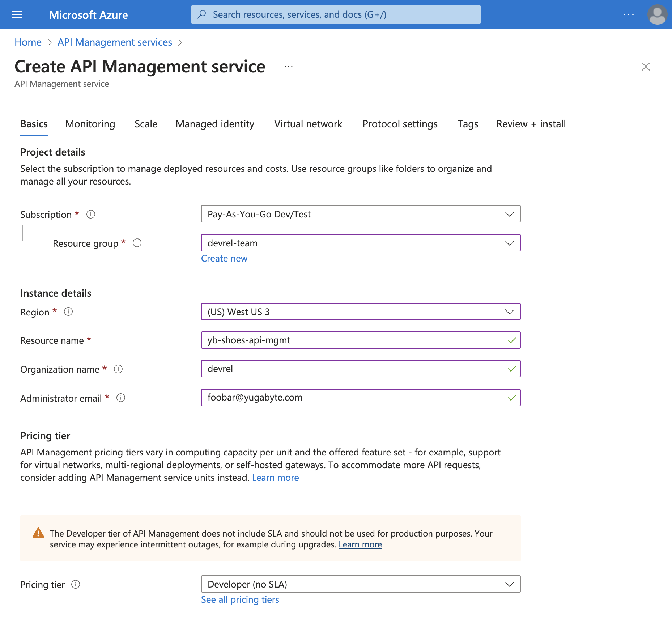
Task: Open the ellipsis menu at top right
Action: (x=629, y=14)
